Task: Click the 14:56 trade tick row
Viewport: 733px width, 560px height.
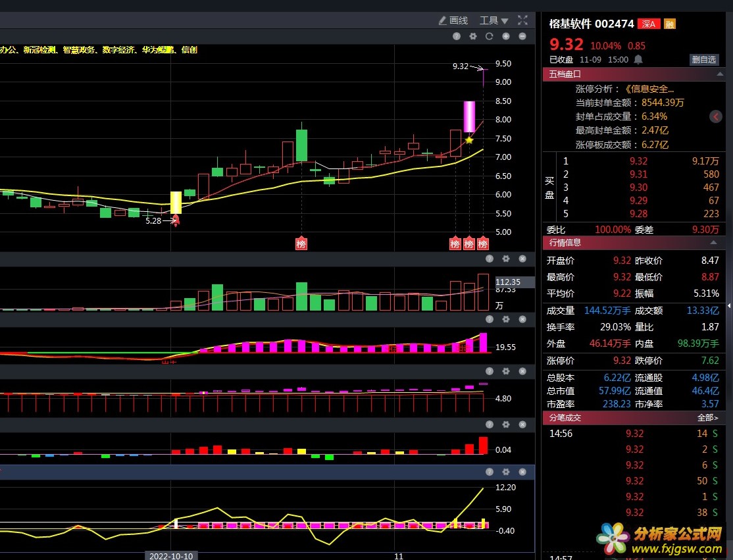Action: 634,433
